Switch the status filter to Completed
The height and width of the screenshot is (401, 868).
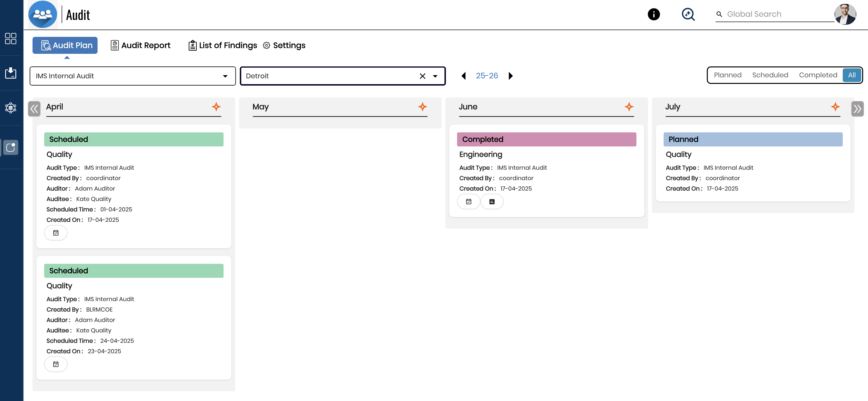click(818, 75)
